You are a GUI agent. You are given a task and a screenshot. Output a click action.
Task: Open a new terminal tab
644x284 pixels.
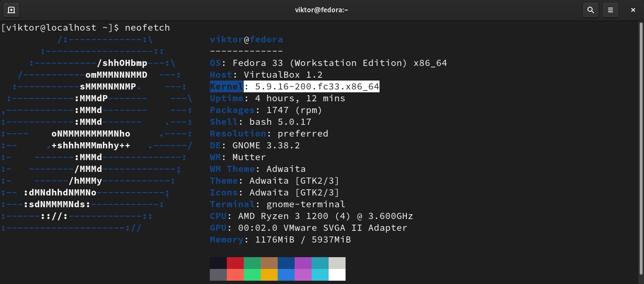pos(11,9)
